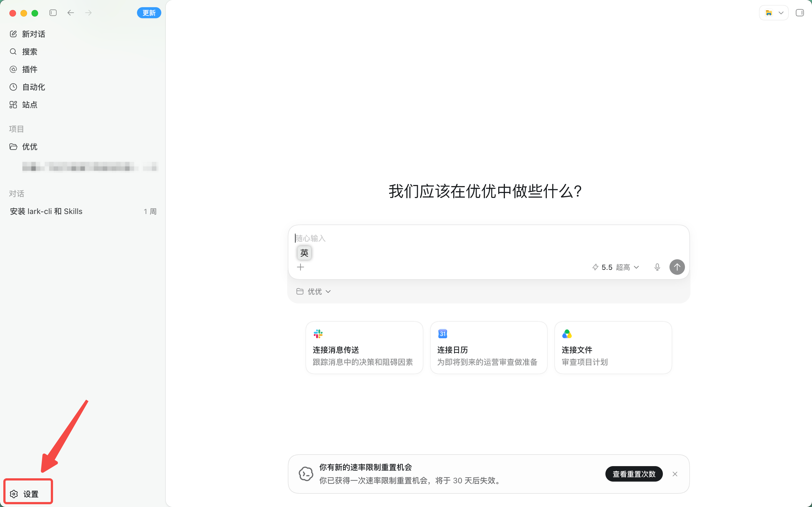Image resolution: width=812 pixels, height=507 pixels.
Task: Click the 对话 section header
Action: [17, 194]
